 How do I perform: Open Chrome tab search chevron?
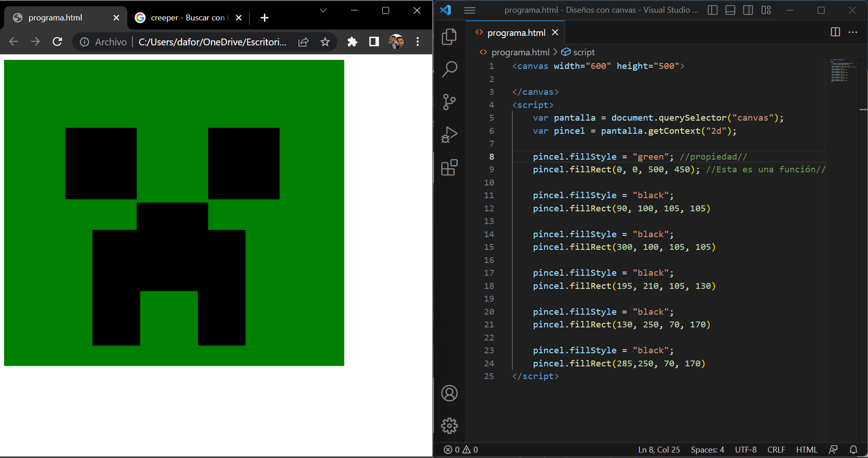click(323, 10)
